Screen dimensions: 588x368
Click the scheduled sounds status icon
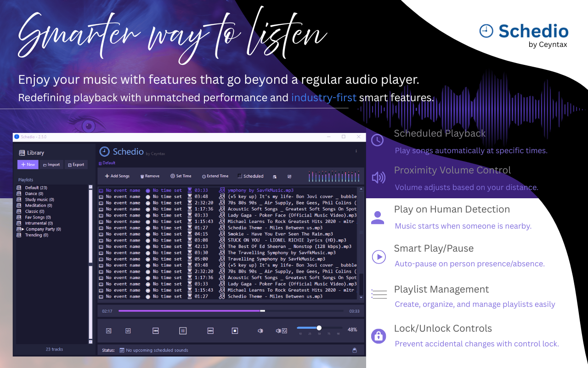[x=122, y=351]
